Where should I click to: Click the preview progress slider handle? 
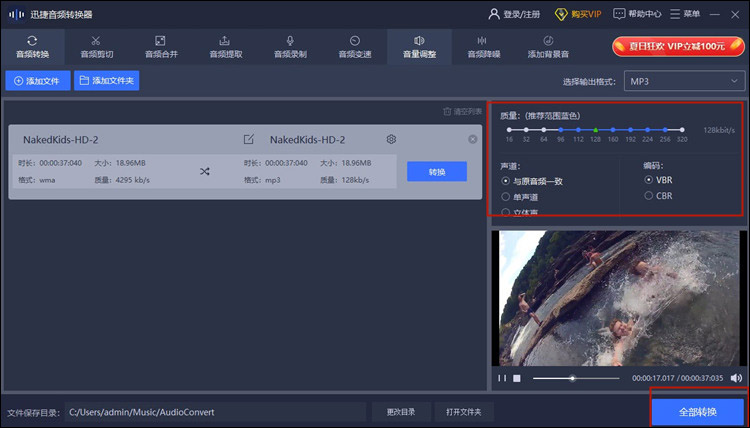point(572,378)
